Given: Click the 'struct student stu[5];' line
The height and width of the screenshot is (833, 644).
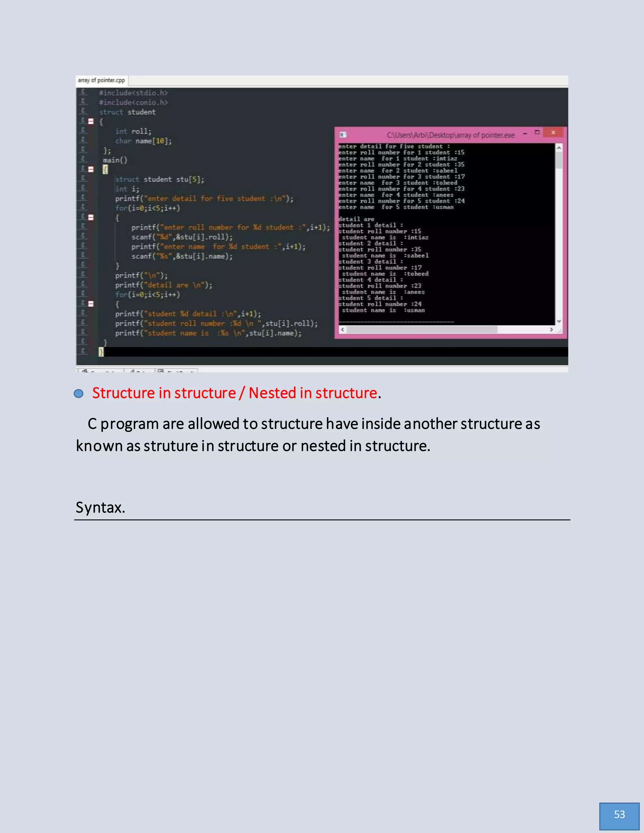Looking at the screenshot, I should pos(159,179).
